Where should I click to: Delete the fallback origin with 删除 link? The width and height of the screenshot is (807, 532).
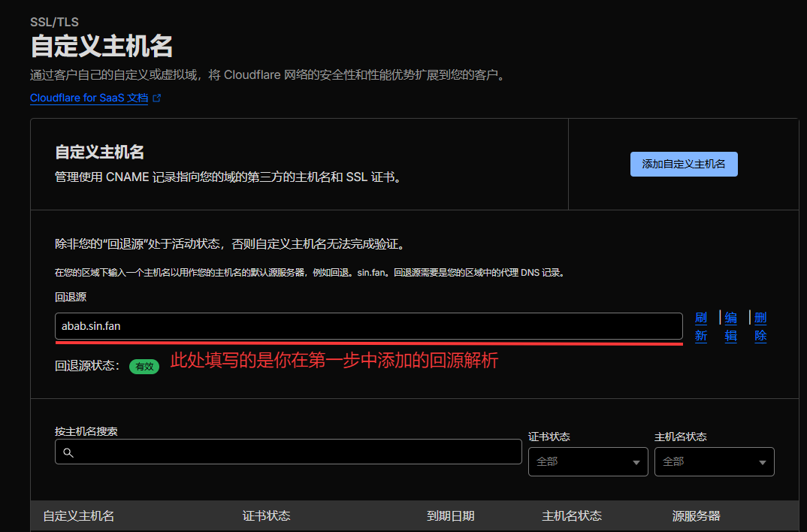760,327
